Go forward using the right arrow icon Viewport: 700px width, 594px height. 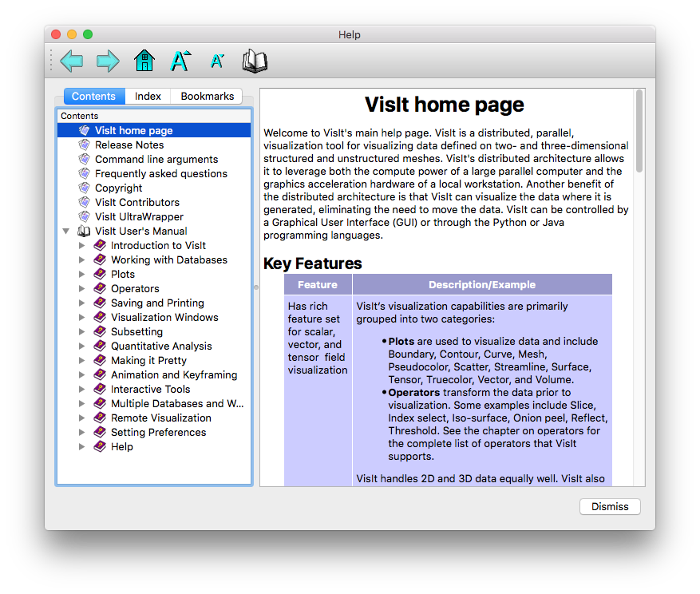pos(108,61)
